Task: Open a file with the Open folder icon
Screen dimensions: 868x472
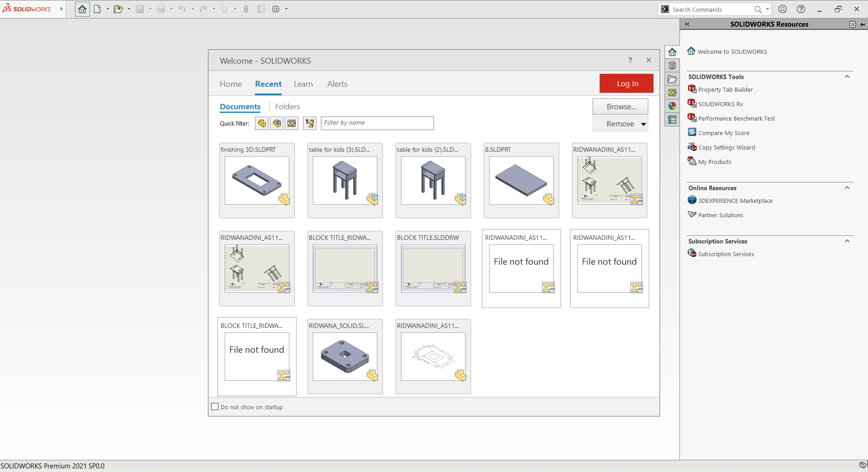Action: [118, 9]
